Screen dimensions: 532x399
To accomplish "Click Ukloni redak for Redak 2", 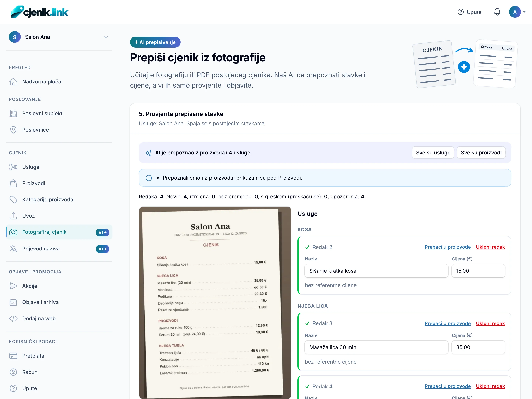I will pyautogui.click(x=490, y=247).
